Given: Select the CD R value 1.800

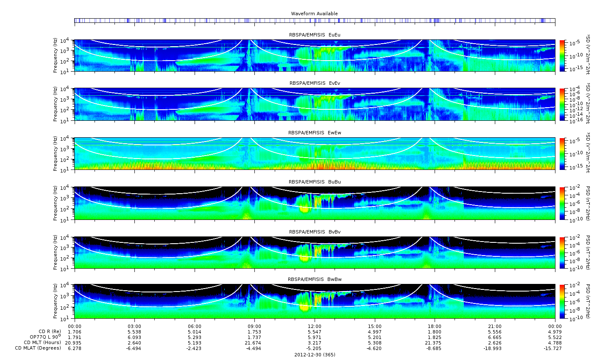Looking at the screenshot, I should pyautogui.click(x=435, y=331).
